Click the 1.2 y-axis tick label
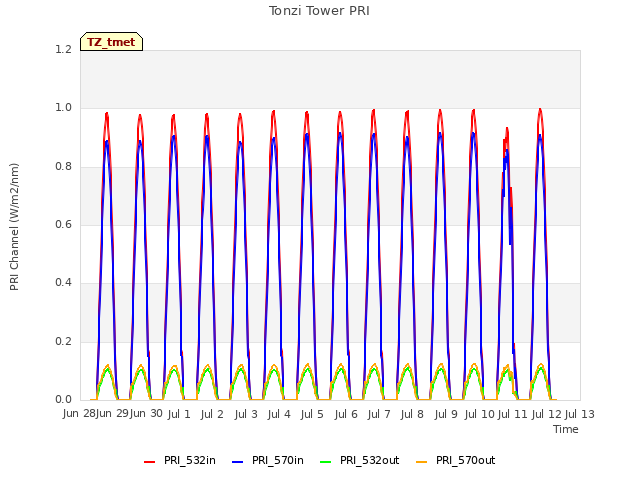The height and width of the screenshot is (480, 640). click(63, 49)
